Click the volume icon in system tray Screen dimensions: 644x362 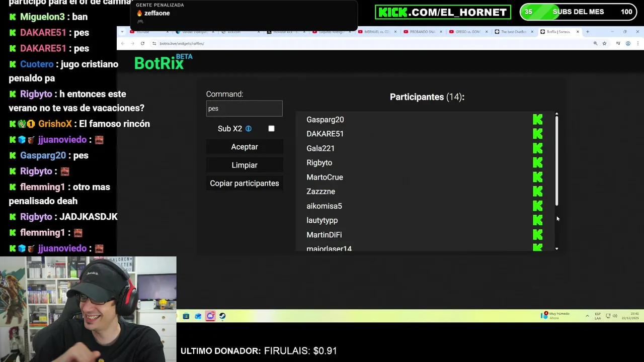pyautogui.click(x=615, y=316)
